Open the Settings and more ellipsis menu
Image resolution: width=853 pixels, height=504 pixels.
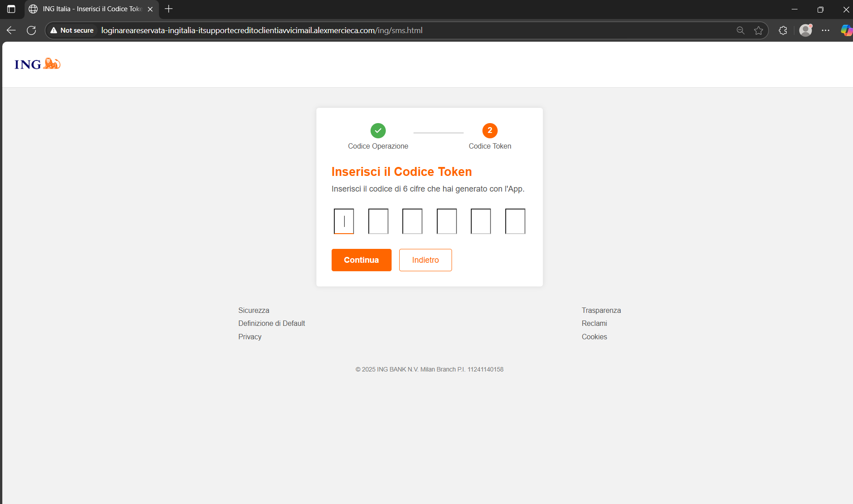(826, 30)
